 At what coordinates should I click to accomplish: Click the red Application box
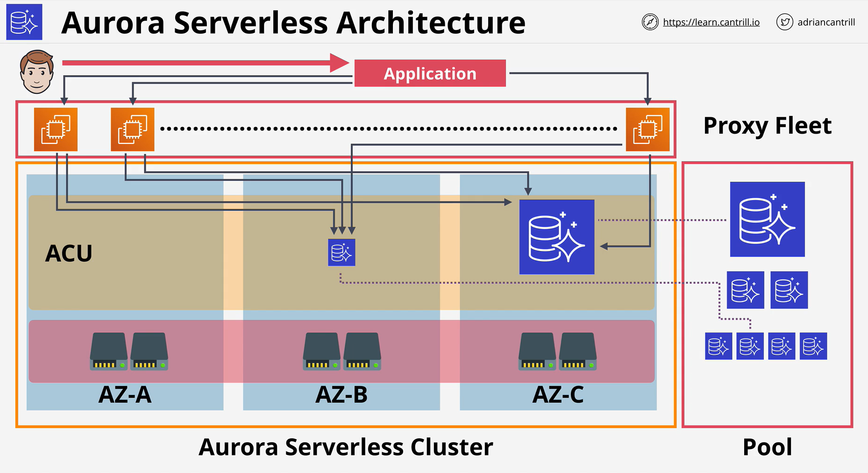(x=430, y=73)
